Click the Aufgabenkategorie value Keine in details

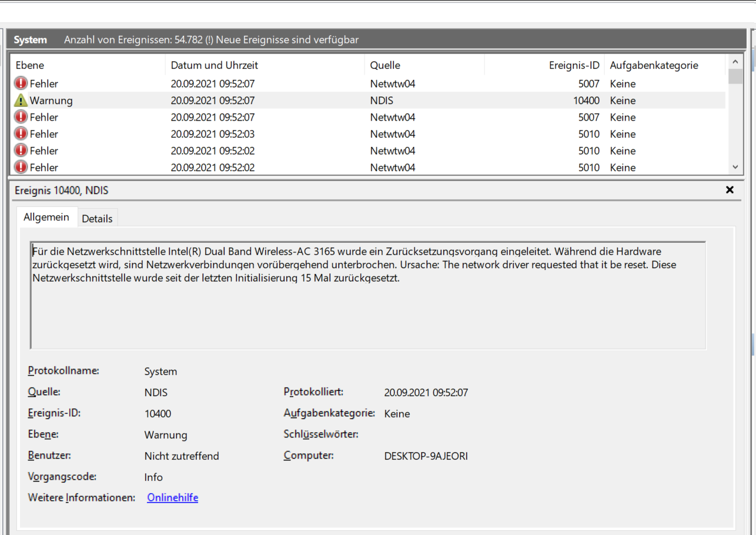click(x=397, y=414)
